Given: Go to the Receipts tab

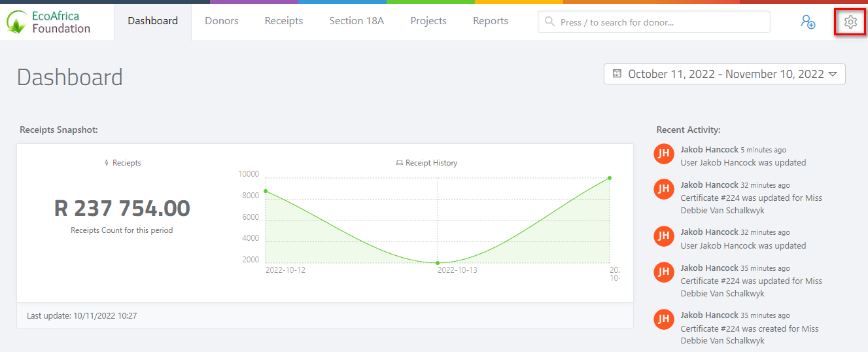Looking at the screenshot, I should [x=284, y=21].
